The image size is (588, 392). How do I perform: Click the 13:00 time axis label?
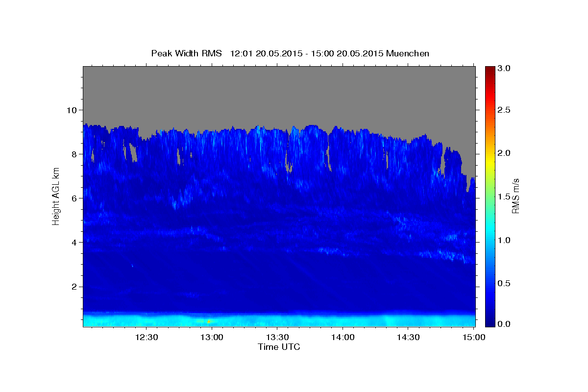[212, 337]
